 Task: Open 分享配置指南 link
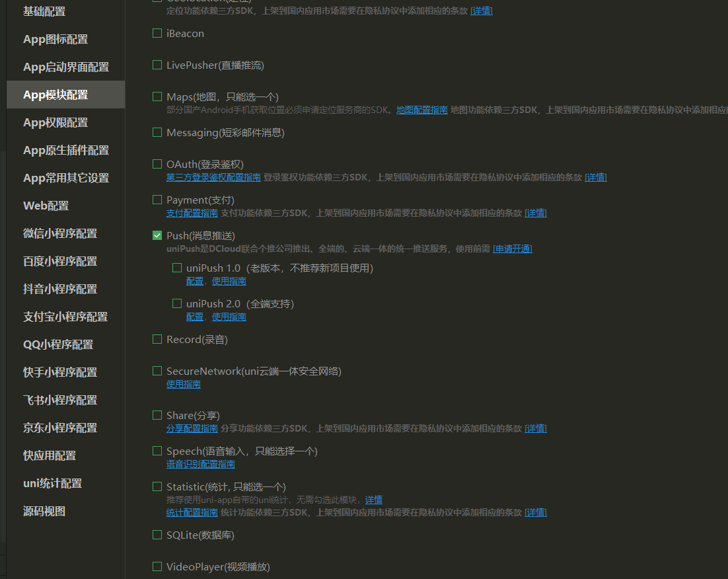(192, 428)
